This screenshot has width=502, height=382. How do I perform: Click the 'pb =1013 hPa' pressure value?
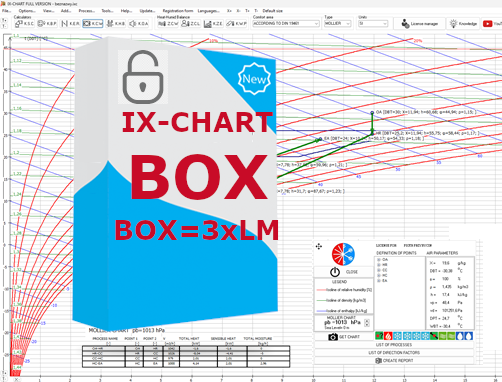pos(342,322)
